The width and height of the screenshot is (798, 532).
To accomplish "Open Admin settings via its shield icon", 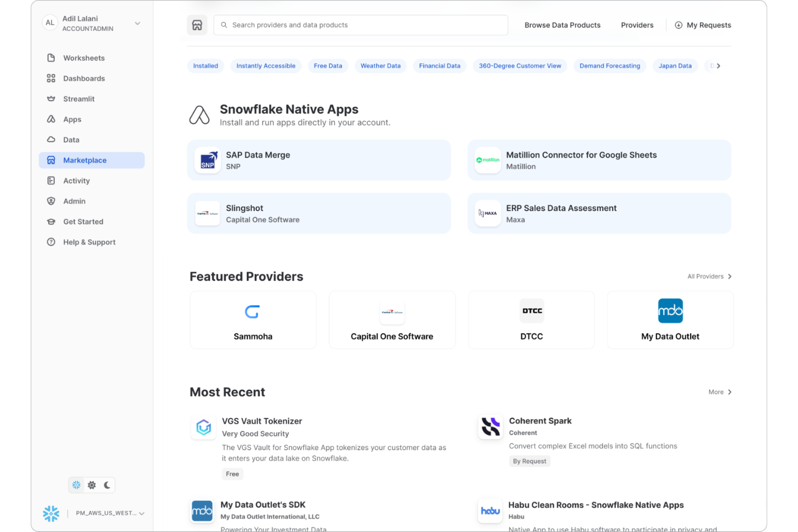I will (x=51, y=201).
